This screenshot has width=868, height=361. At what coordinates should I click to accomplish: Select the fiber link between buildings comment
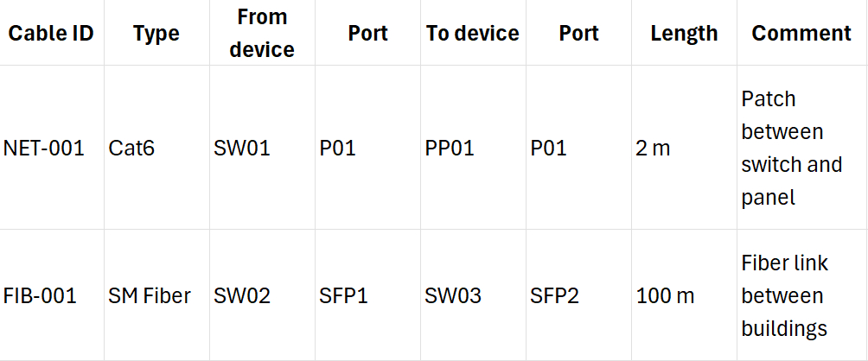click(784, 296)
